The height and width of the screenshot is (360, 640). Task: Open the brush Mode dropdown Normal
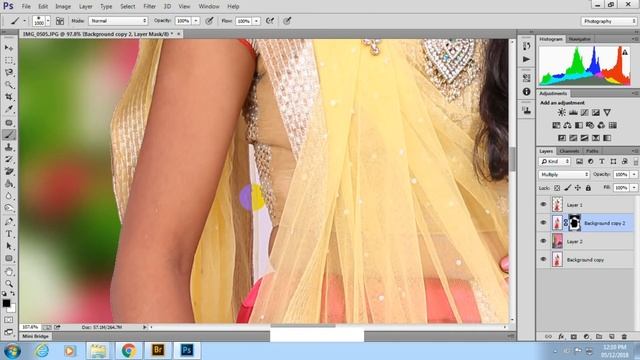[x=118, y=21]
